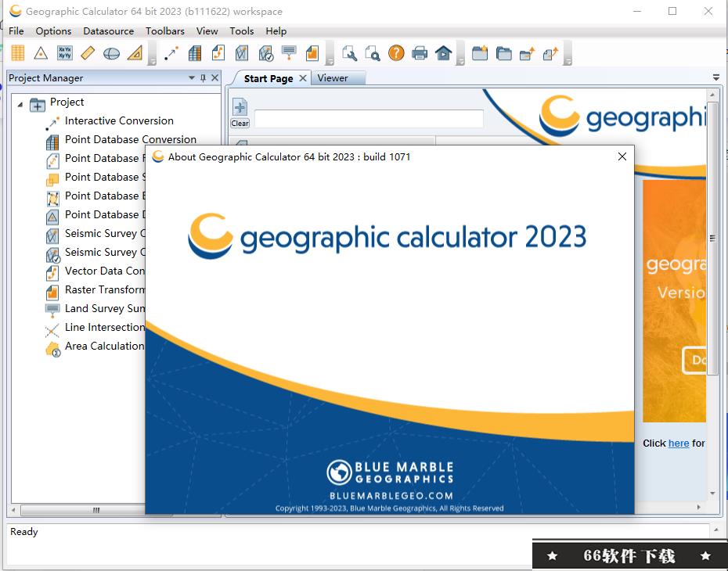The image size is (728, 571).
Task: Open the Tools menu
Action: point(241,31)
